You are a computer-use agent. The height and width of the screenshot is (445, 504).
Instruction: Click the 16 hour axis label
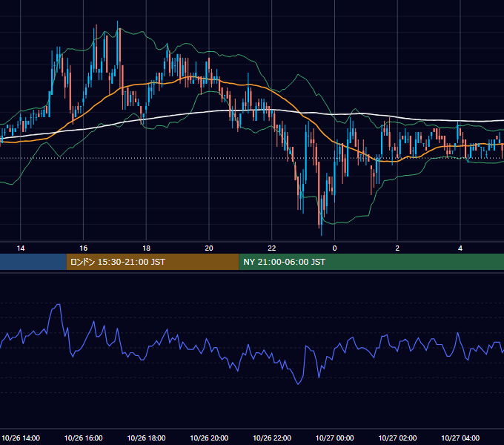pyautogui.click(x=83, y=248)
